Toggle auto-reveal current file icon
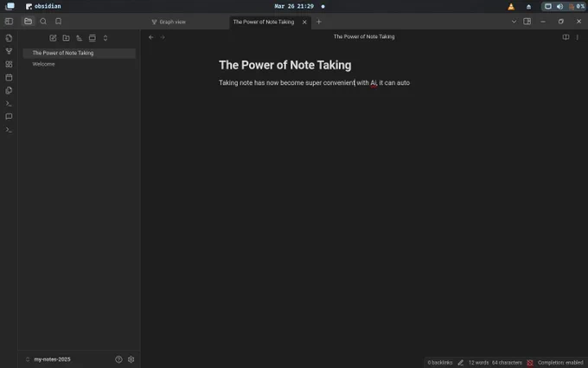Image resolution: width=588 pixels, height=368 pixels. [x=93, y=38]
